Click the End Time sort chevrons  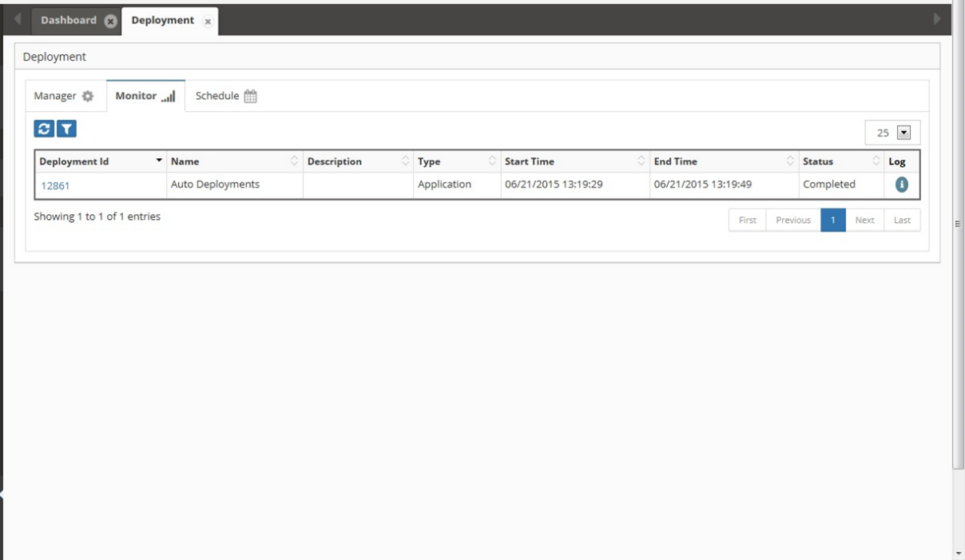point(790,160)
